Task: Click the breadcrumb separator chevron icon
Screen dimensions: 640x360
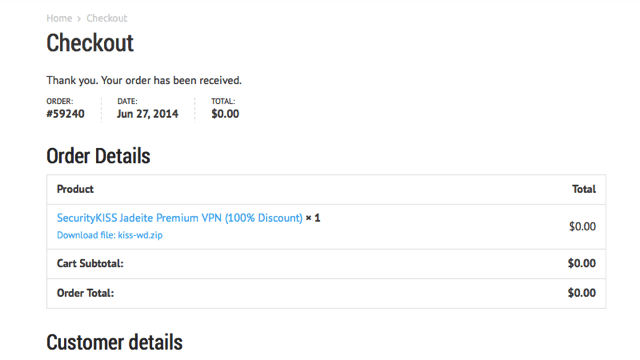Action: [x=79, y=19]
